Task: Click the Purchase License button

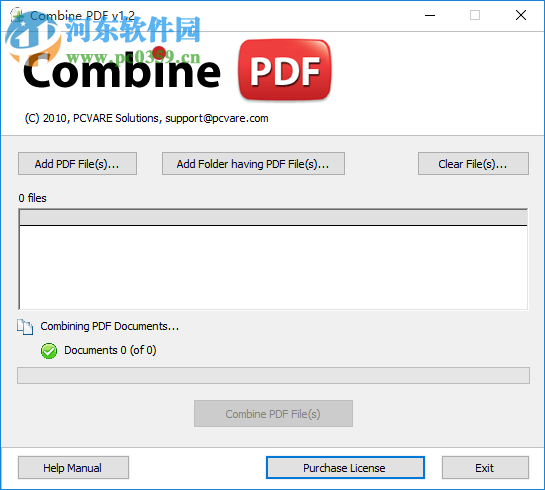Action: (345, 467)
